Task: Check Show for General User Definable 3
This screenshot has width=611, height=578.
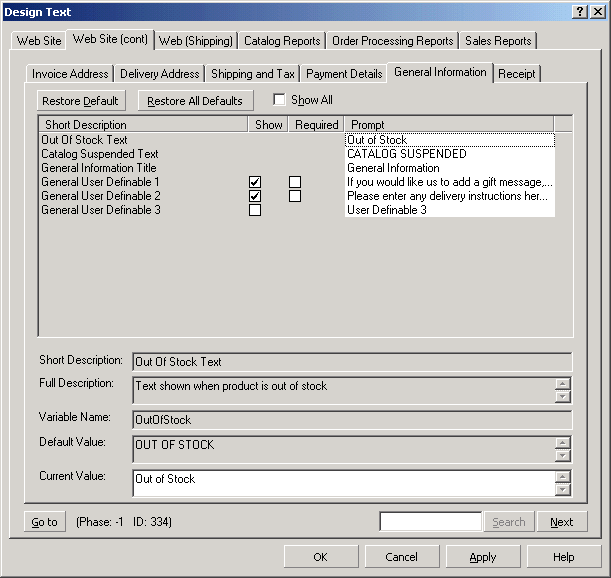Action: 255,210
